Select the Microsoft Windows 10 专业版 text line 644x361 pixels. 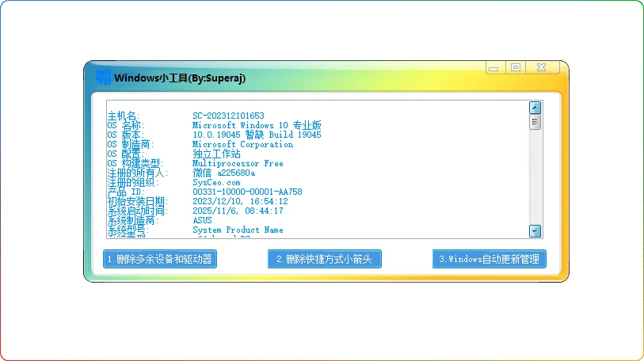coord(257,126)
